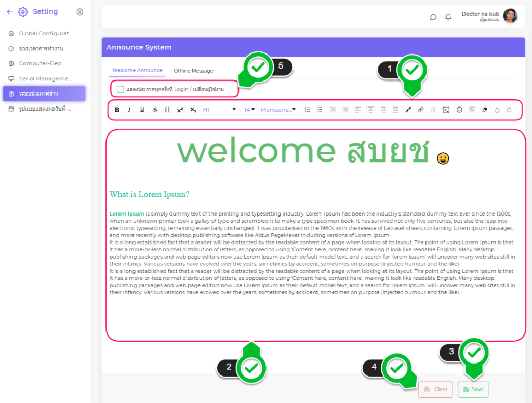Open the chat messages icon in header

pos(433,17)
